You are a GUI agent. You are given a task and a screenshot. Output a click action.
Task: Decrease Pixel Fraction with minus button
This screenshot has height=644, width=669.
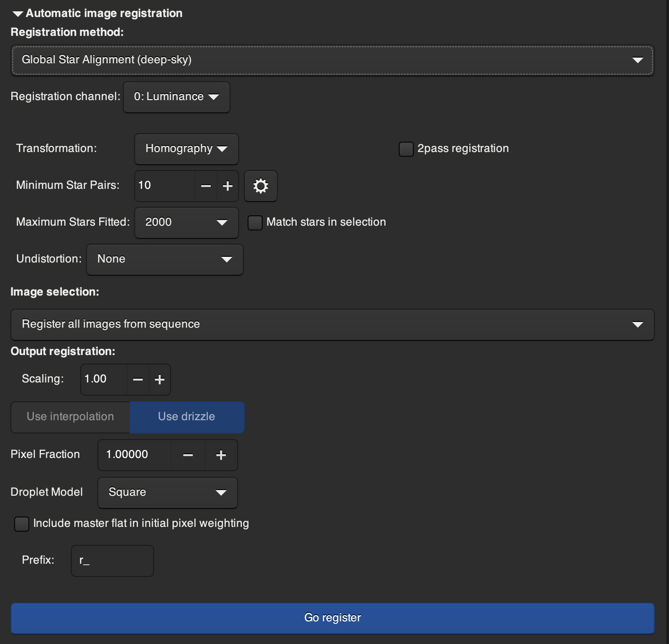click(188, 455)
